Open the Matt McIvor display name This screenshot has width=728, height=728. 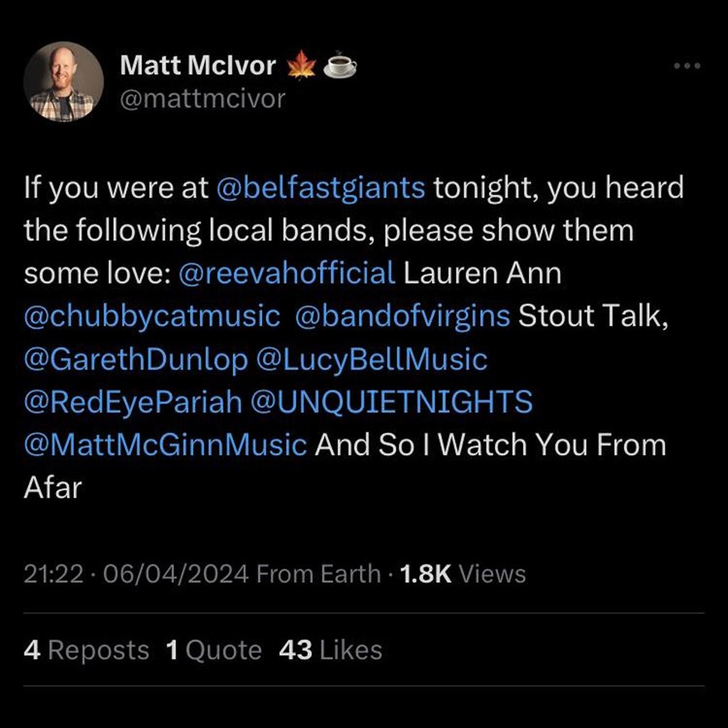pos(198,65)
